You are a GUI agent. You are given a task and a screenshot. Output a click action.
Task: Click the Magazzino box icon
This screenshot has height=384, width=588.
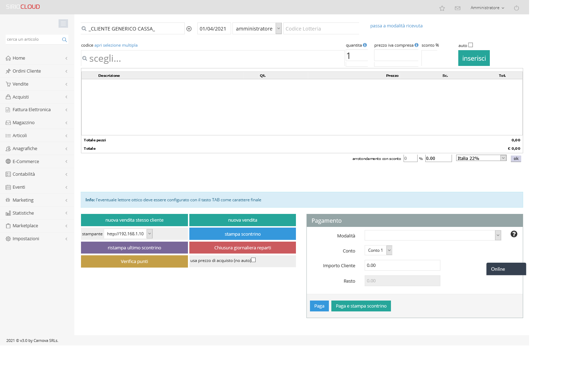click(8, 123)
